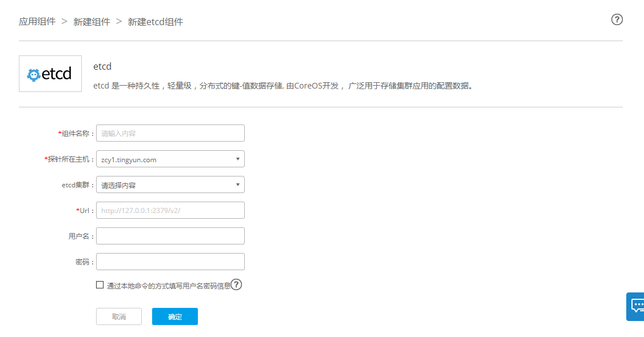Enable 通过本地命令的方式填写用户名密码信息 checkbox
Image resolution: width=644 pixels, height=337 pixels.
point(100,285)
